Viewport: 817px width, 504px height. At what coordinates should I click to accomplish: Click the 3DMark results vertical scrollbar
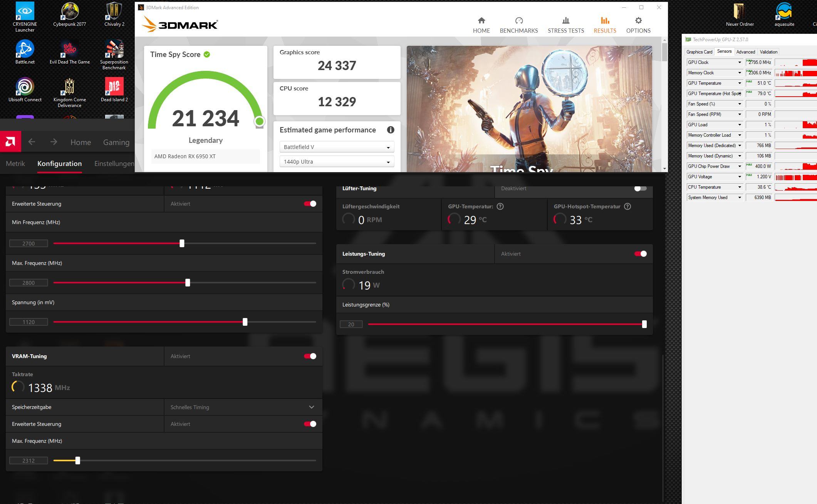pos(664,52)
